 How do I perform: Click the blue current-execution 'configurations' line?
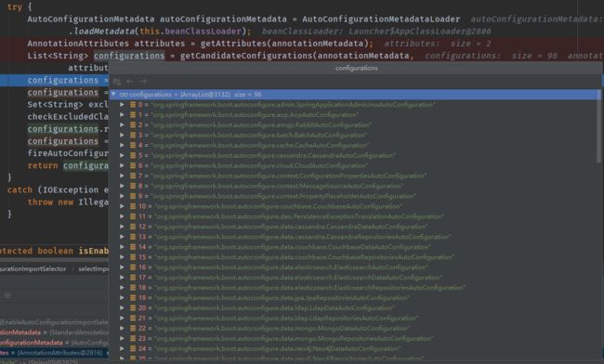point(54,81)
